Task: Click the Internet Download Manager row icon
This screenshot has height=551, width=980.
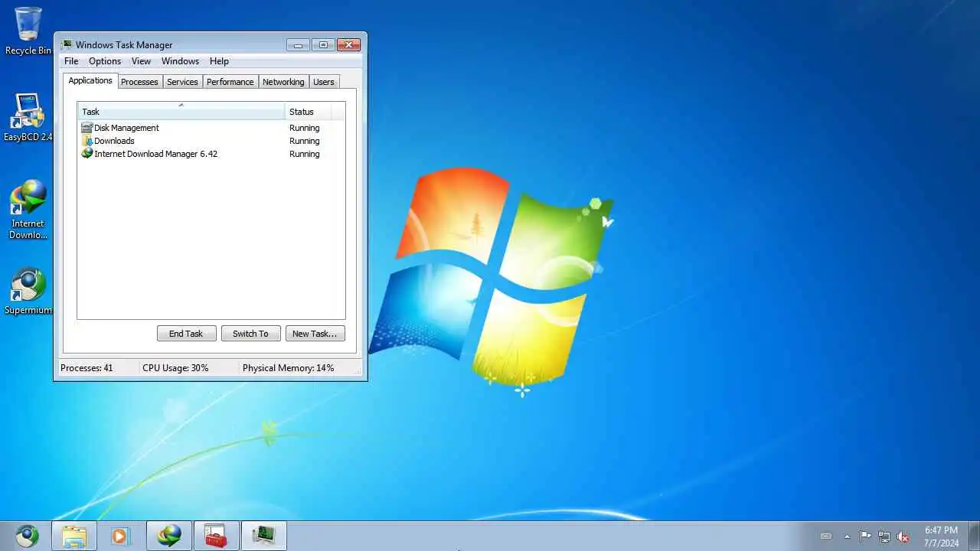Action: tap(87, 154)
